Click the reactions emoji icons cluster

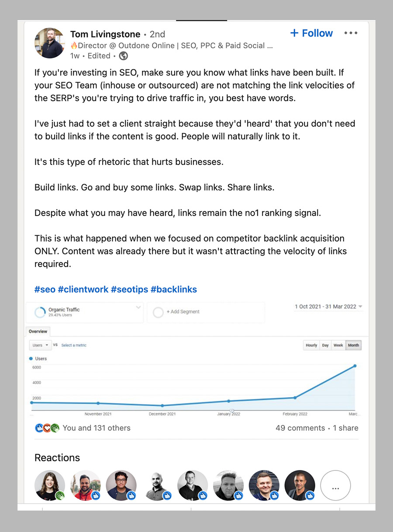coord(47,428)
